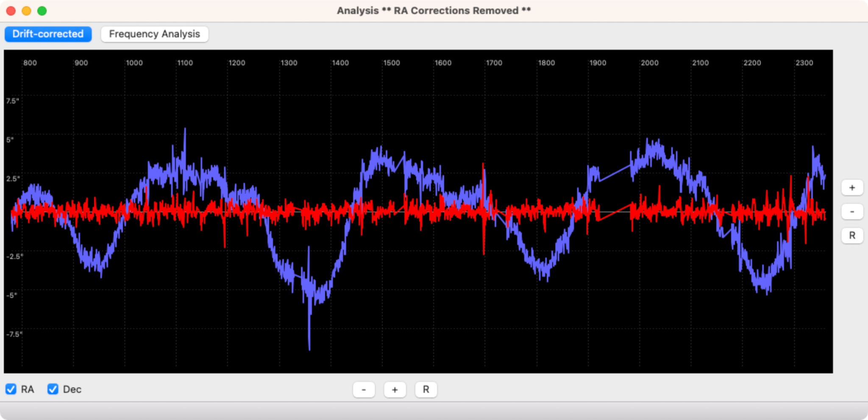Close the Analysis window
The height and width of the screenshot is (420, 868).
pos(11,11)
